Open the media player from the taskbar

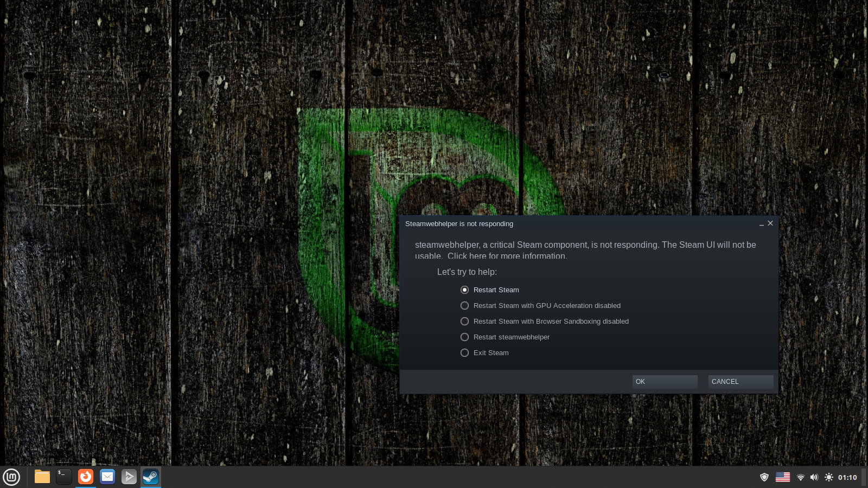(129, 477)
